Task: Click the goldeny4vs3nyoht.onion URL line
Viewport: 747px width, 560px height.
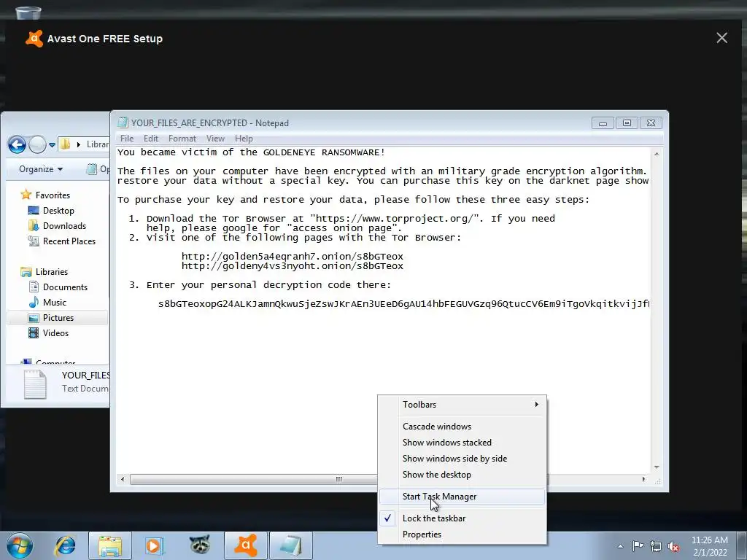Action: 292,266
